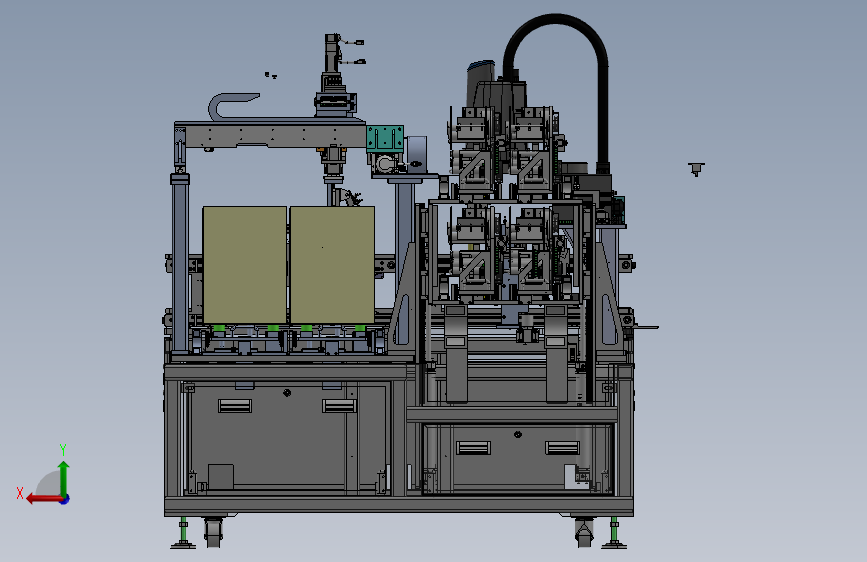The width and height of the screenshot is (867, 562).
Task: Select the left olive box on the machine
Action: (x=244, y=264)
